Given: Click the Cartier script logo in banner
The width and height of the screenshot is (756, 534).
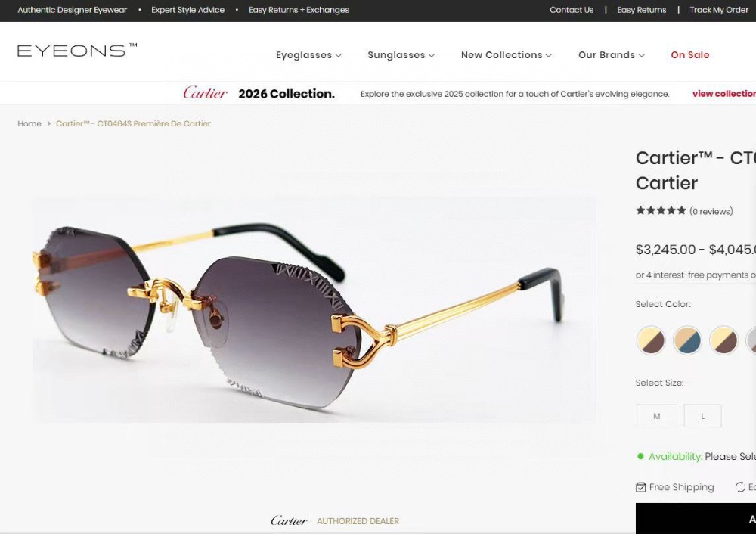Looking at the screenshot, I should [205, 92].
